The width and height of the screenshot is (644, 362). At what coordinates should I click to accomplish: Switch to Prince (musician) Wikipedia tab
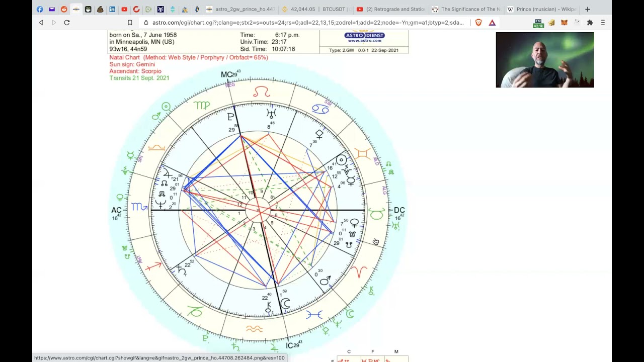[x=542, y=9]
